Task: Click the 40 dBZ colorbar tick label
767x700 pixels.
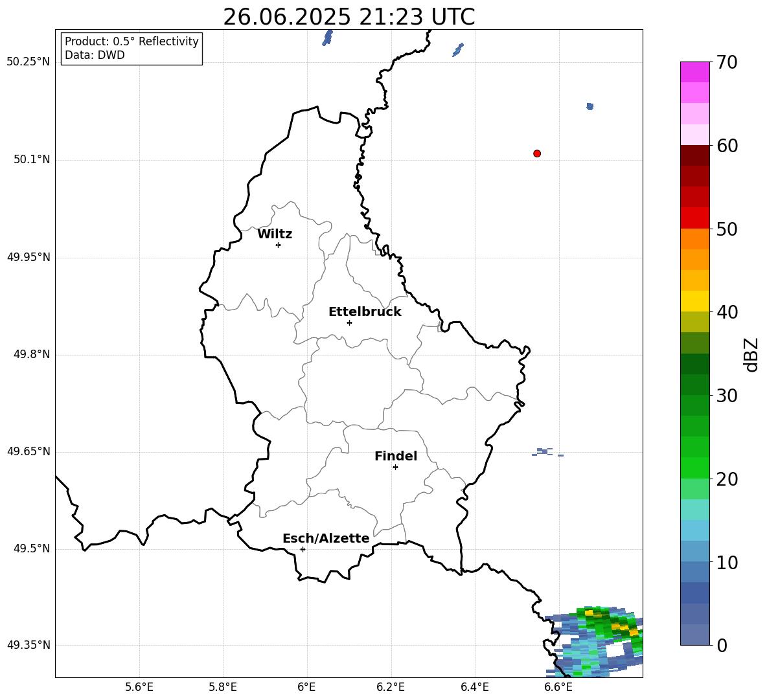Action: click(727, 312)
